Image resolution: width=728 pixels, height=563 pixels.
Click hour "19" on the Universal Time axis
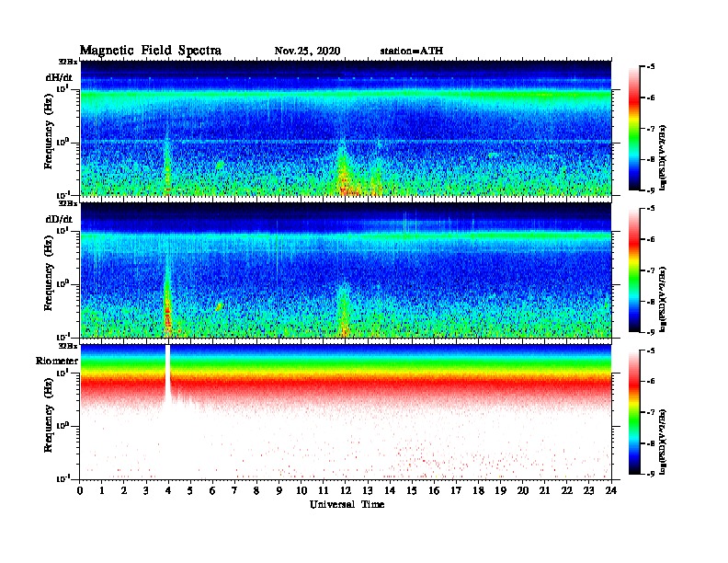coord(500,491)
